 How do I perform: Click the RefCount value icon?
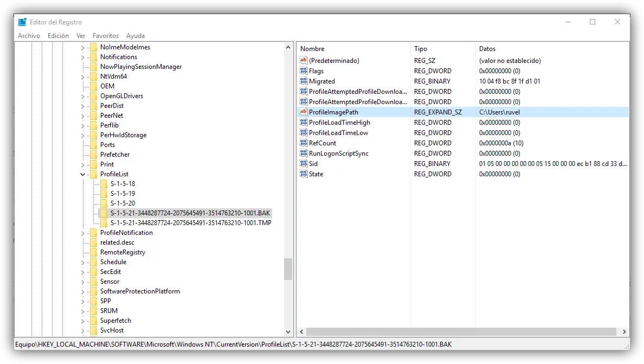304,143
